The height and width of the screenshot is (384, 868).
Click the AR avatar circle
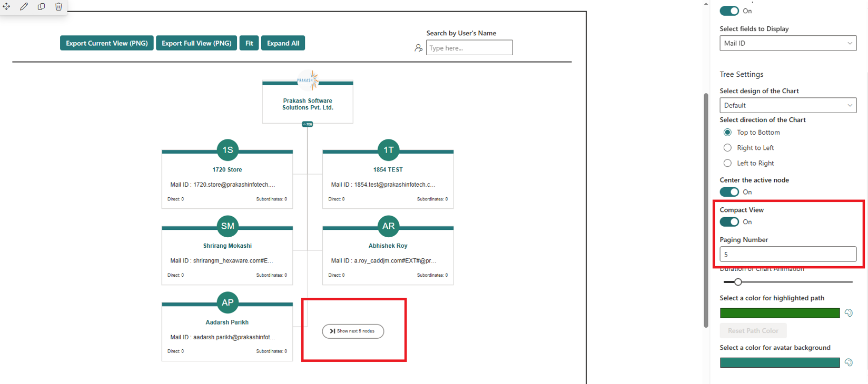[x=388, y=226]
